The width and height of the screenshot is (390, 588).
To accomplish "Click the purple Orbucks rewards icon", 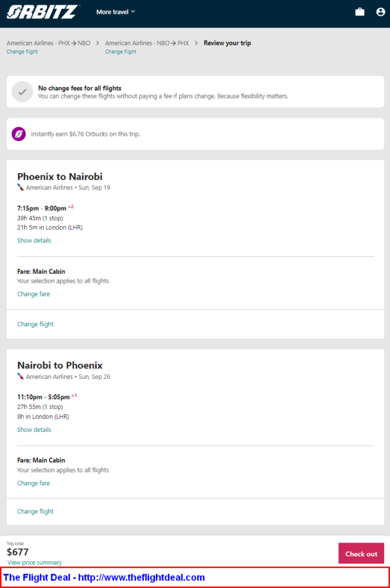I will pos(19,134).
